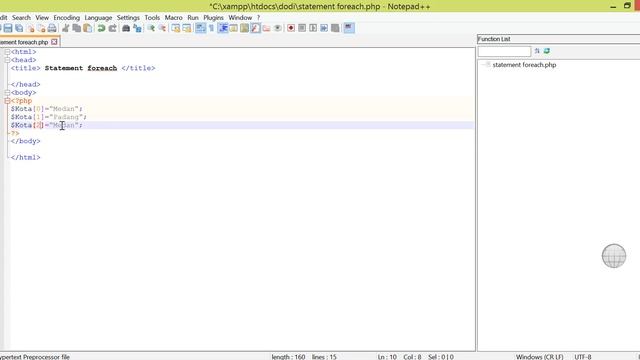Click 'UTF-8' encoding in status bar

tap(583, 357)
